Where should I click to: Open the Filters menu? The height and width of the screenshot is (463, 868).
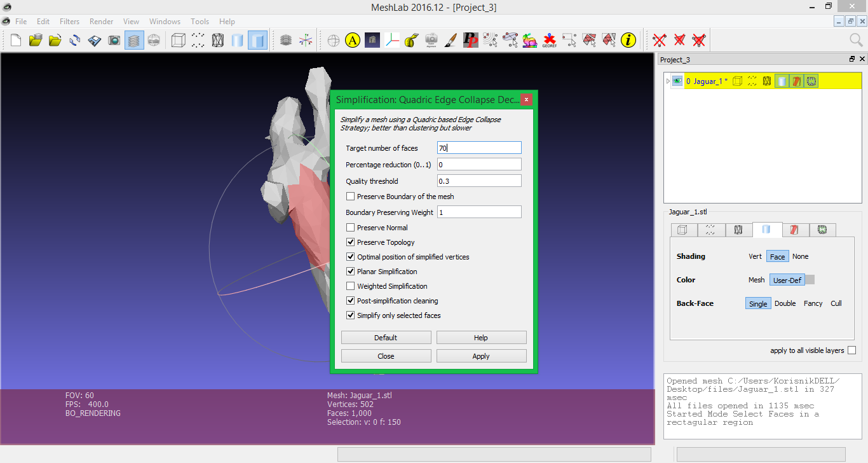(x=69, y=22)
